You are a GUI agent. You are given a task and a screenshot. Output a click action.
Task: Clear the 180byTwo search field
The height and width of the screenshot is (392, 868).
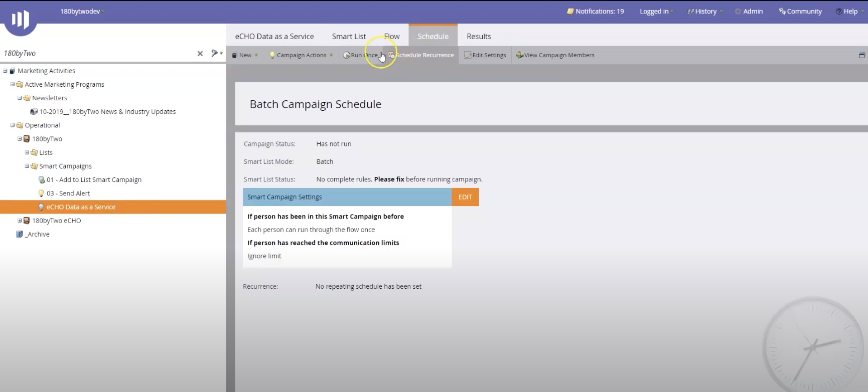click(x=200, y=53)
